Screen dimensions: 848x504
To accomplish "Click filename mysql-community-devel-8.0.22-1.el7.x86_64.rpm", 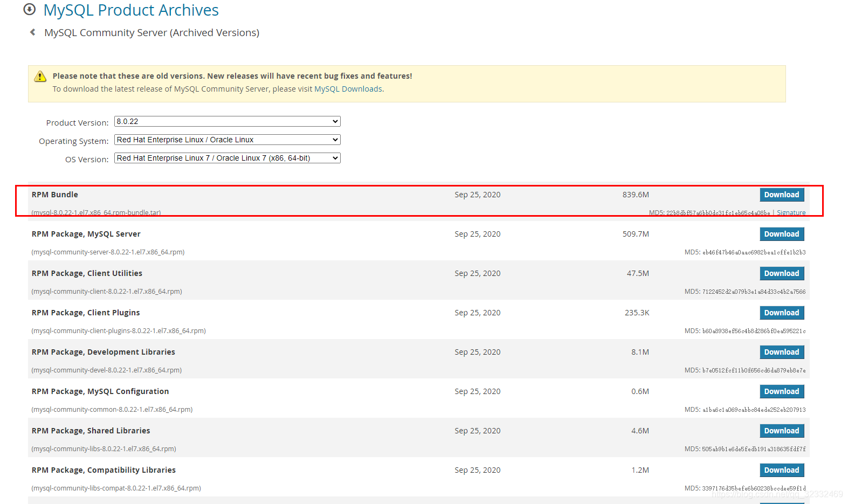I will (107, 370).
